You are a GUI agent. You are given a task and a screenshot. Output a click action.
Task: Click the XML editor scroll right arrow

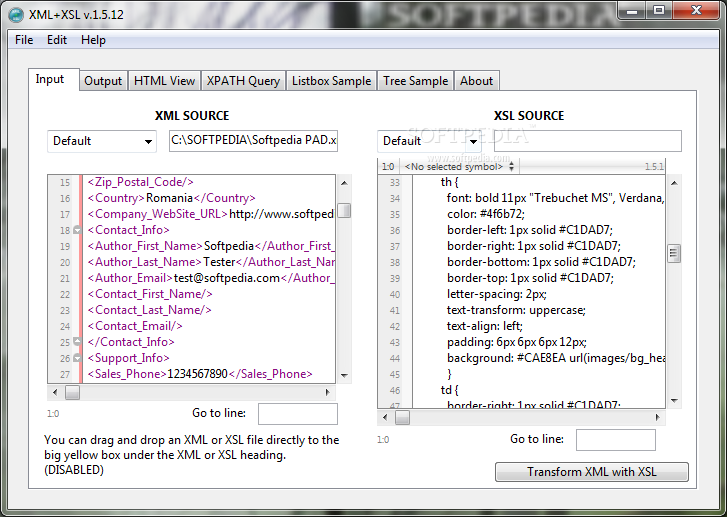point(327,392)
